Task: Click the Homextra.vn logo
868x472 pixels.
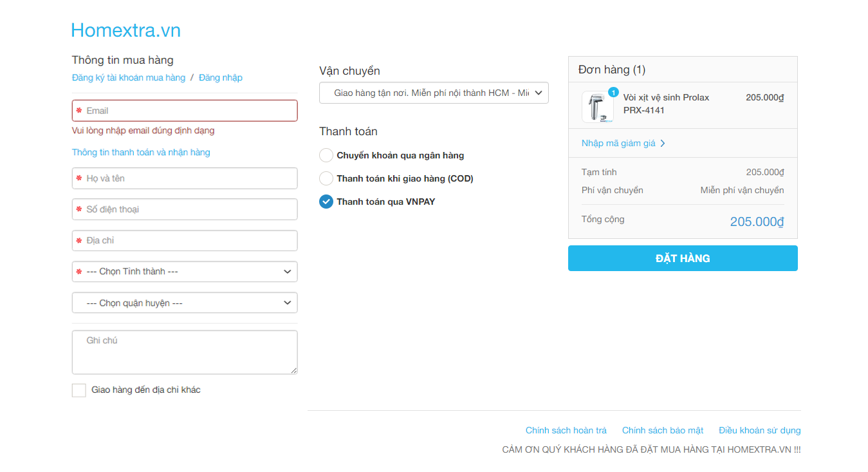Action: click(x=125, y=30)
